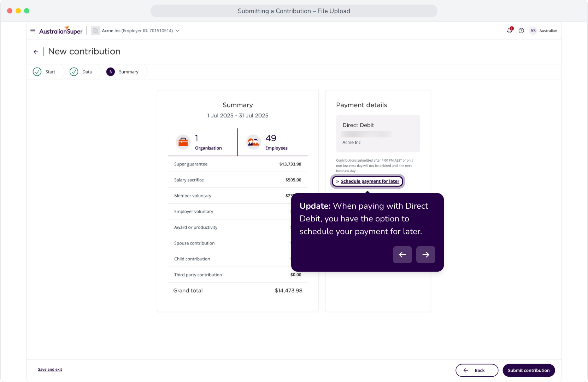The width and height of the screenshot is (588, 382).
Task: Click the Grand total $14,473.98
Action: [x=289, y=291]
